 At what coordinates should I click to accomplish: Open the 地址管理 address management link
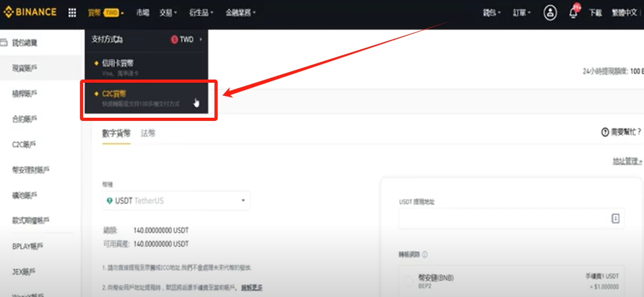[627, 161]
